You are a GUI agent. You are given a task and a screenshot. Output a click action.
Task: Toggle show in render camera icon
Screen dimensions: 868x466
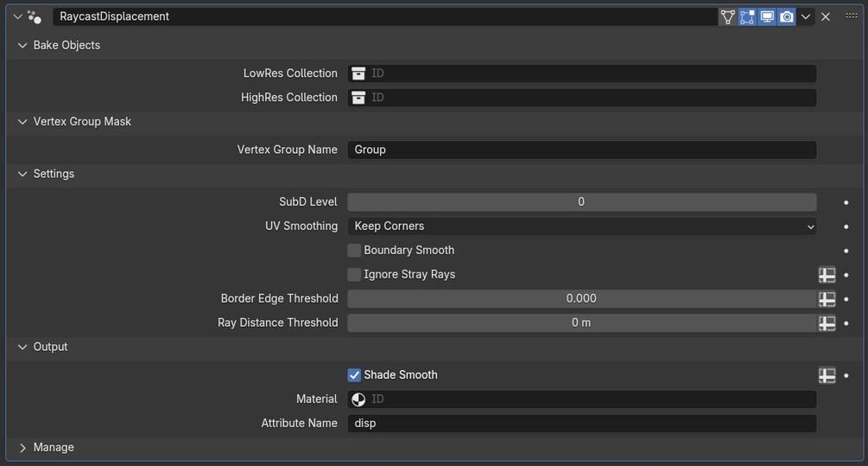click(x=786, y=16)
